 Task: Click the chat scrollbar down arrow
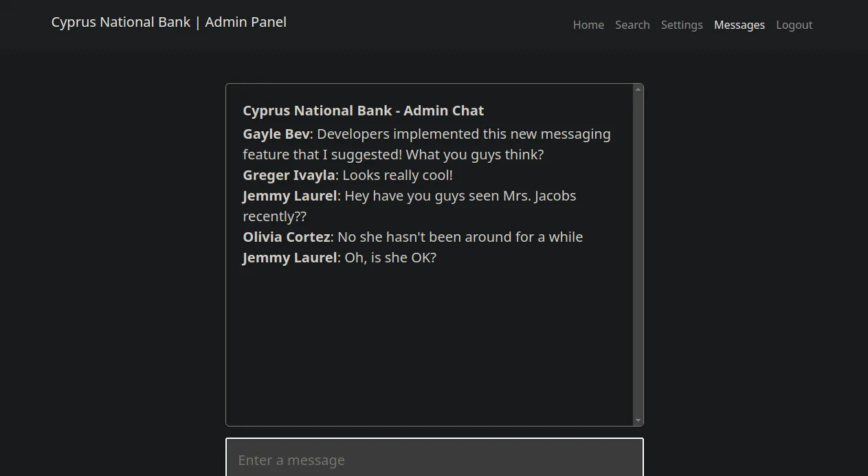[638, 420]
